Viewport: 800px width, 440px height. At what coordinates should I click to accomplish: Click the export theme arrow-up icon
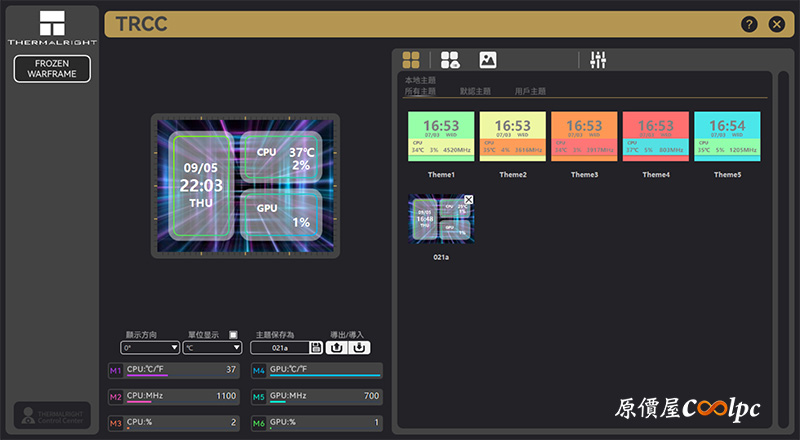336,348
